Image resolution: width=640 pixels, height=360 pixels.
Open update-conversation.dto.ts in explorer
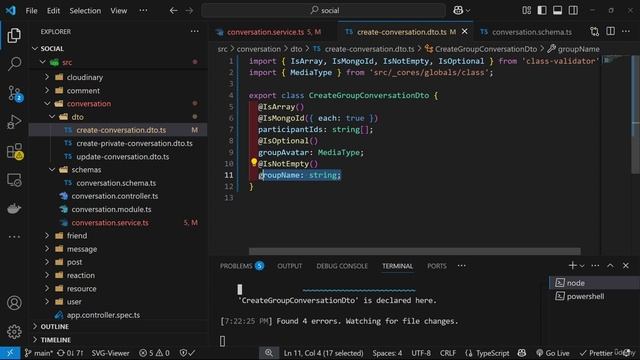coord(122,156)
